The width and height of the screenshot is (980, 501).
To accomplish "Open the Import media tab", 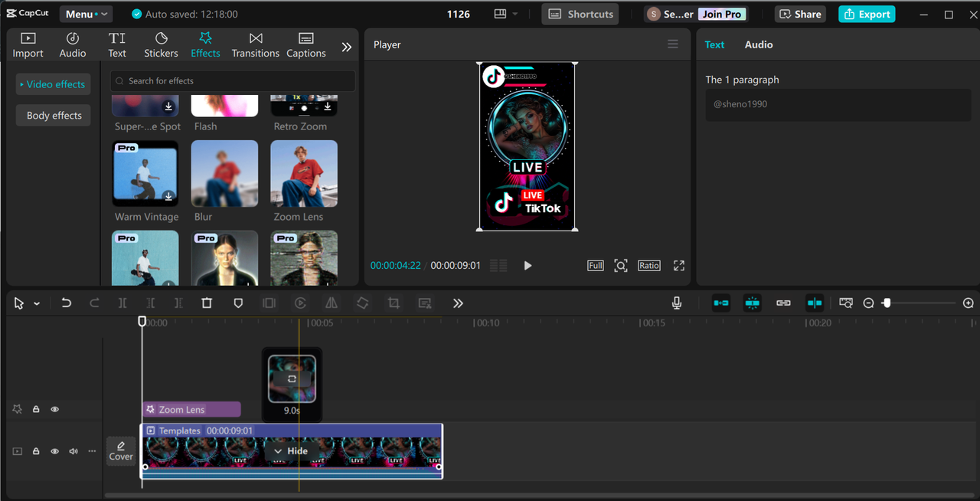I will [28, 45].
